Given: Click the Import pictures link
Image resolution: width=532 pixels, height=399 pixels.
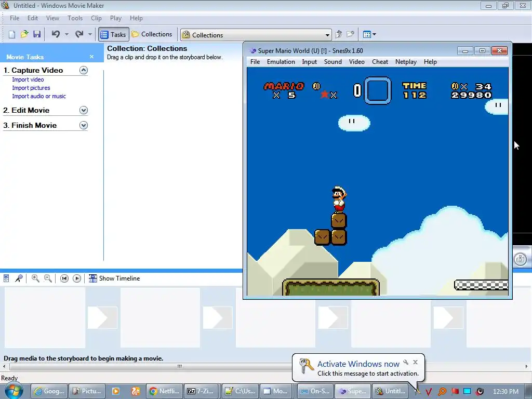Looking at the screenshot, I should (31, 88).
